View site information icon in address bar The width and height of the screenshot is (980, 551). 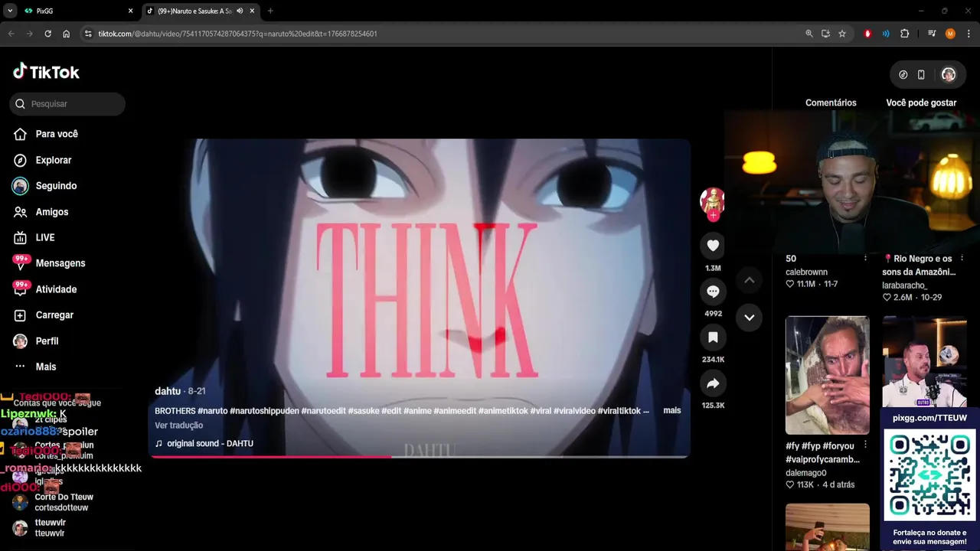[88, 34]
